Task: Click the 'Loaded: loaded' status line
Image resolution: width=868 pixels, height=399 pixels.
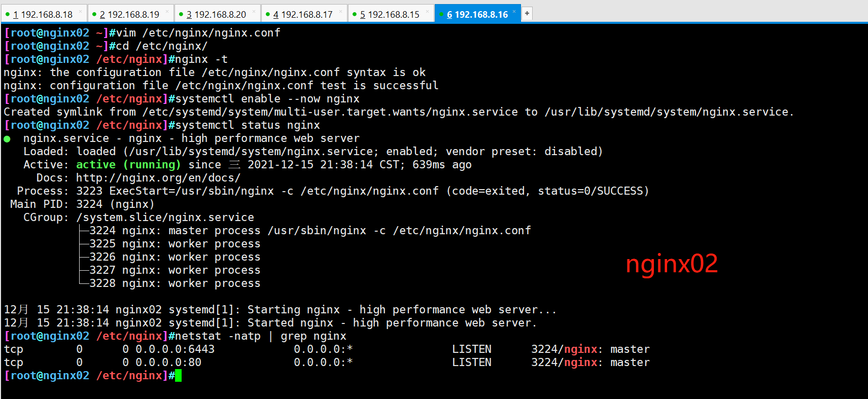Action: pyautogui.click(x=313, y=152)
